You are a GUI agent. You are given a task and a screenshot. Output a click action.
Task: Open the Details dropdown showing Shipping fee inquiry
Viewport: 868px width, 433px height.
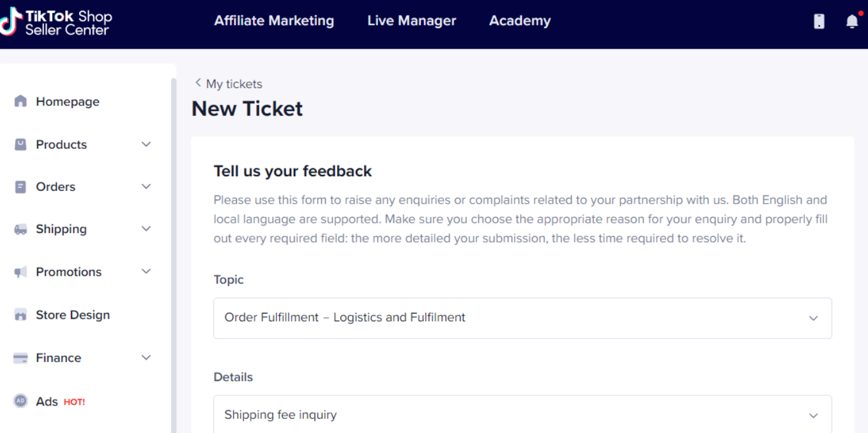coord(522,414)
